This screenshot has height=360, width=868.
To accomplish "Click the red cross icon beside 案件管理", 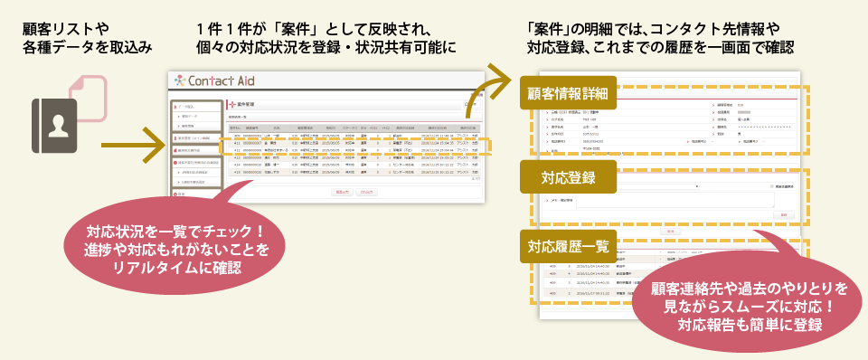I will (232, 104).
